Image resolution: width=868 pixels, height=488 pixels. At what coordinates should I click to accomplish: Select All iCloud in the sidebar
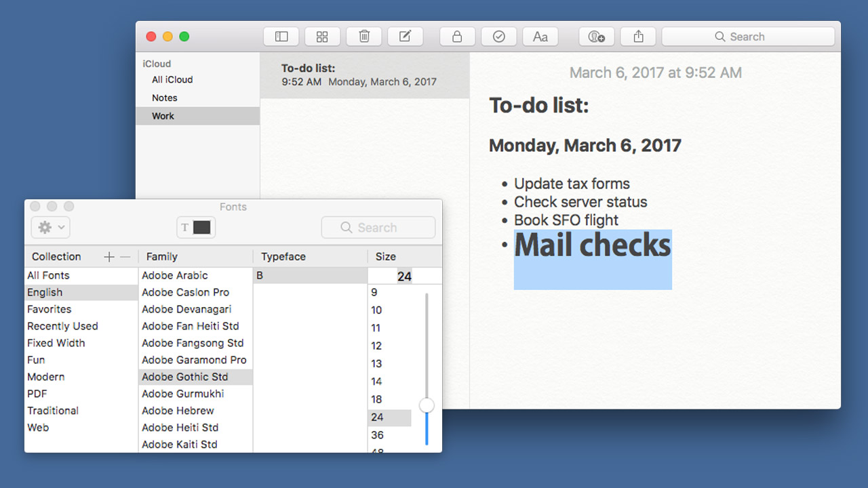172,79
